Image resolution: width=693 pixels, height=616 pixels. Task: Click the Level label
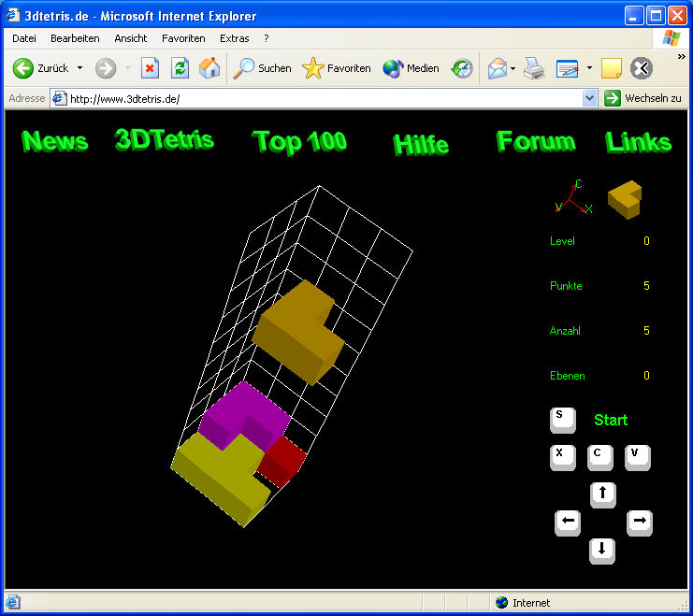click(562, 241)
